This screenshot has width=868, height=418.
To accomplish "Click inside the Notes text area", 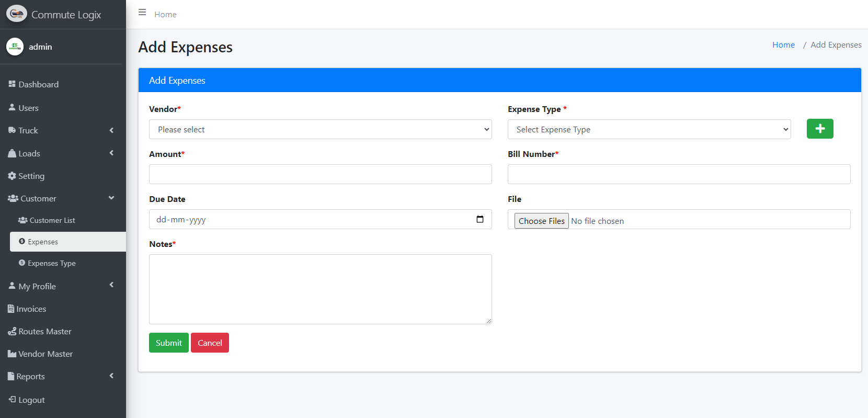I will (x=320, y=289).
